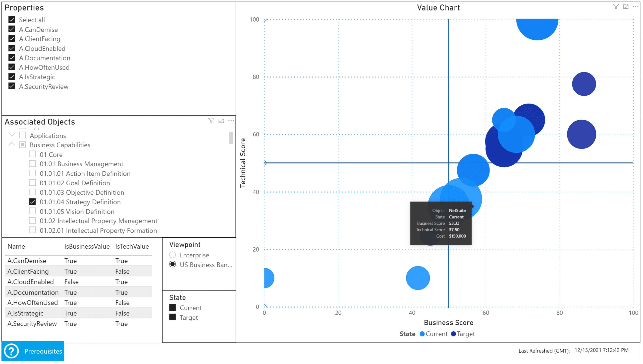Sort table by IsBusinessValue column header

tap(87, 247)
